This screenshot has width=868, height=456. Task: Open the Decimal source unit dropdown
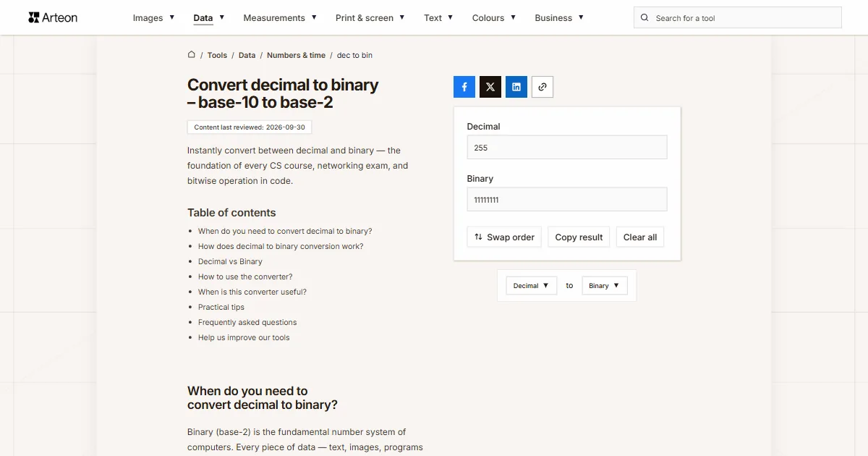click(532, 286)
